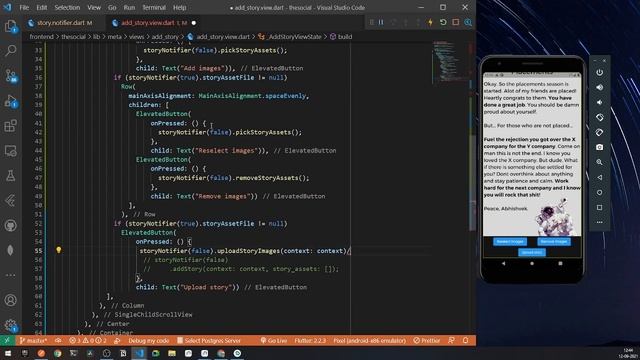The width and height of the screenshot is (640, 360).
Task: Show additional views ellipsis in activity bar
Action: tap(11, 275)
